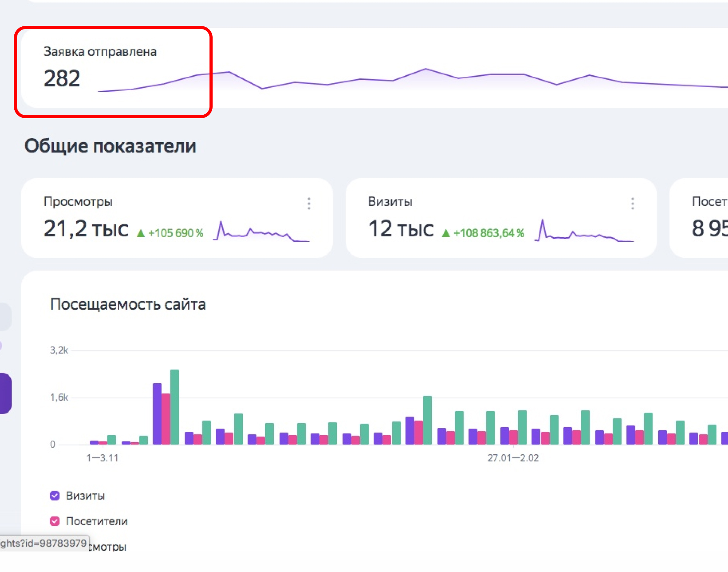This screenshot has width=728, height=572.
Task: Click the Посещаемость сайта chart title
Action: (x=128, y=304)
